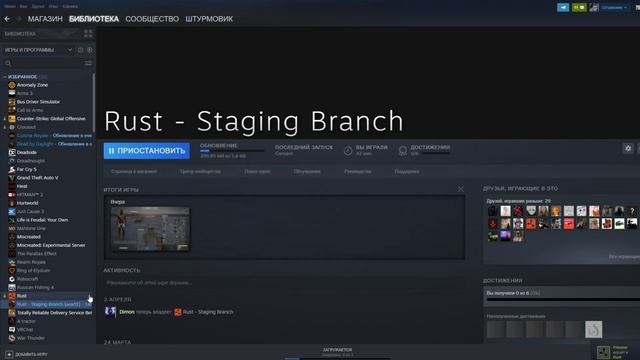Pause download with ПРИОСТАНОВИТЬ button
The image size is (640, 360).
(x=147, y=151)
